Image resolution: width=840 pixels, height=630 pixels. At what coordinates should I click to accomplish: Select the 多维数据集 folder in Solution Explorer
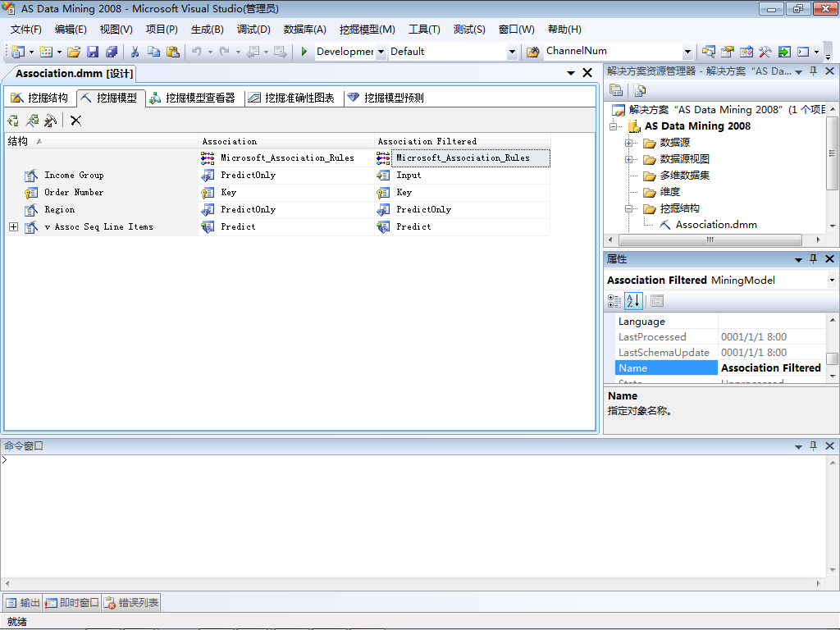click(685, 176)
